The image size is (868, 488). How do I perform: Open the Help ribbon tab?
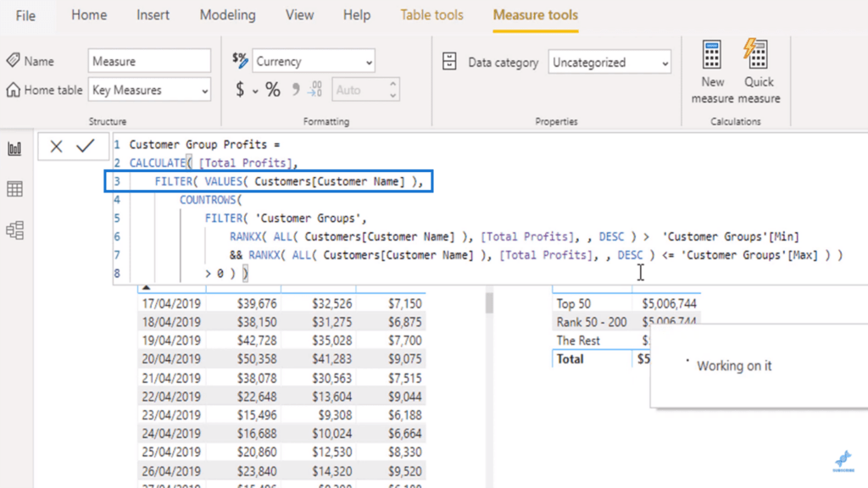click(x=357, y=15)
